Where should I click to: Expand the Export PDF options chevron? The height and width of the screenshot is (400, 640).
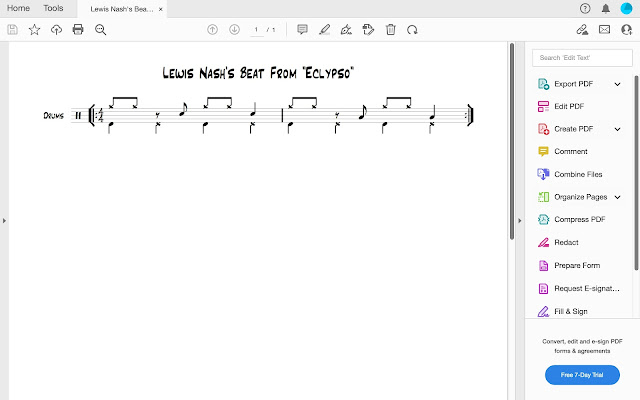pyautogui.click(x=618, y=84)
